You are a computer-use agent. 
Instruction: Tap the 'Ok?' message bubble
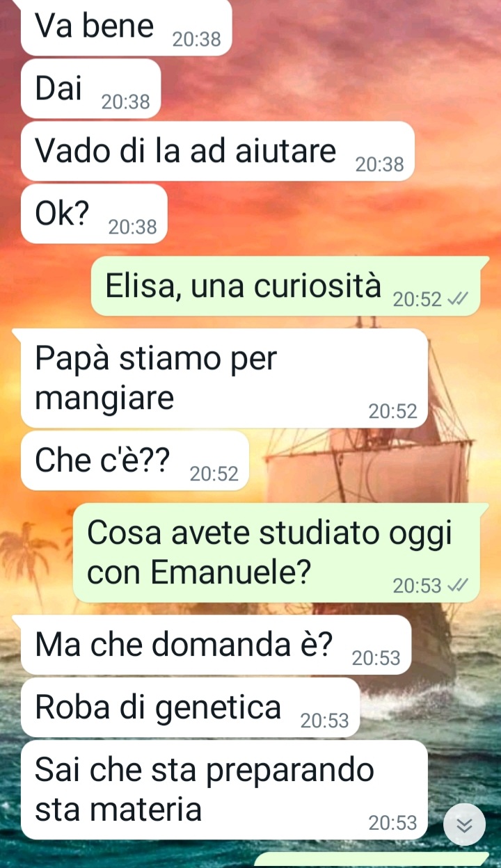(x=95, y=214)
